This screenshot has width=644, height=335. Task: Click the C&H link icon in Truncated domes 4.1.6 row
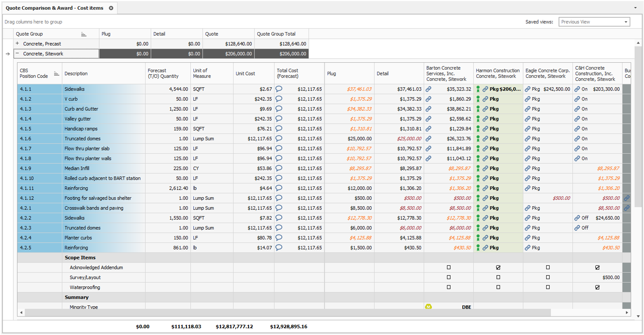pyautogui.click(x=577, y=138)
